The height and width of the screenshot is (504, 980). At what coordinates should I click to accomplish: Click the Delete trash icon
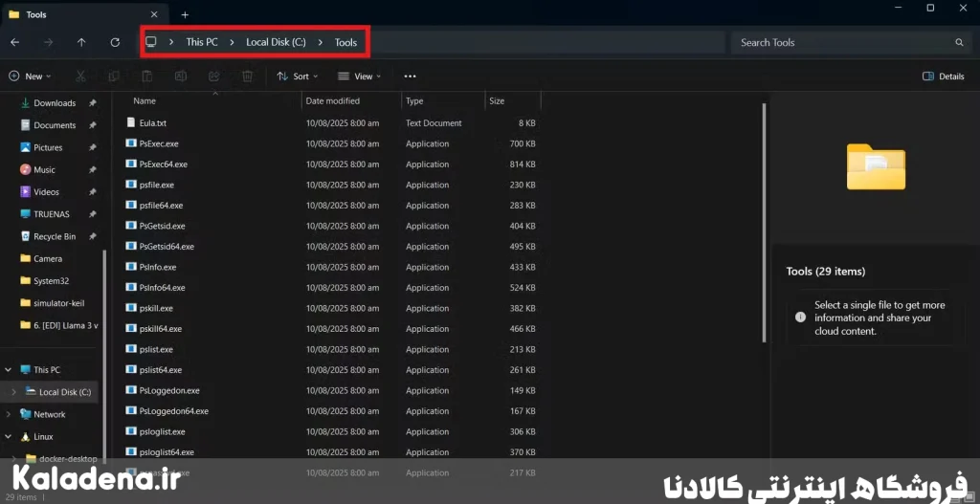coord(248,77)
